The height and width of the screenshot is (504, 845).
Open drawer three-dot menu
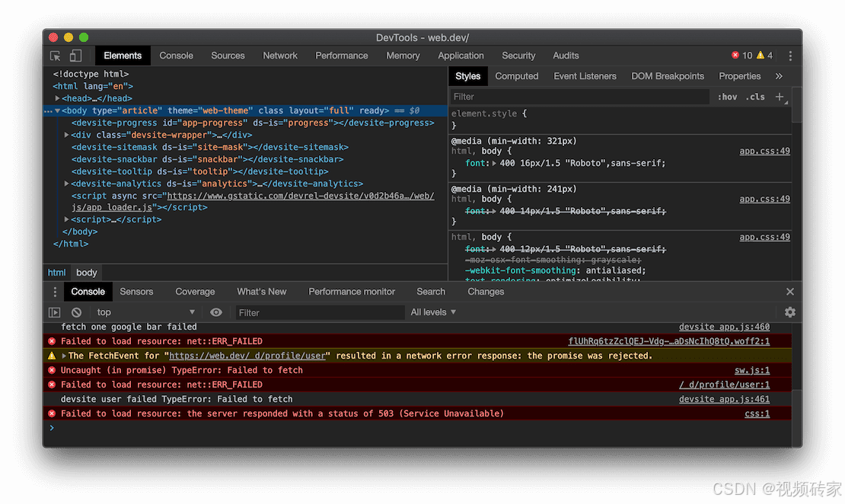(x=54, y=292)
